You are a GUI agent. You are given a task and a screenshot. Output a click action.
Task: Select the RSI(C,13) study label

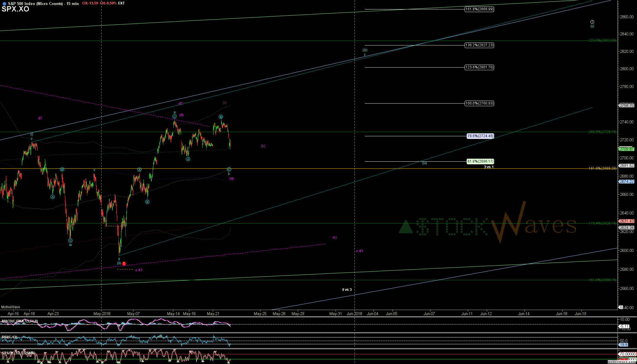tap(9, 337)
